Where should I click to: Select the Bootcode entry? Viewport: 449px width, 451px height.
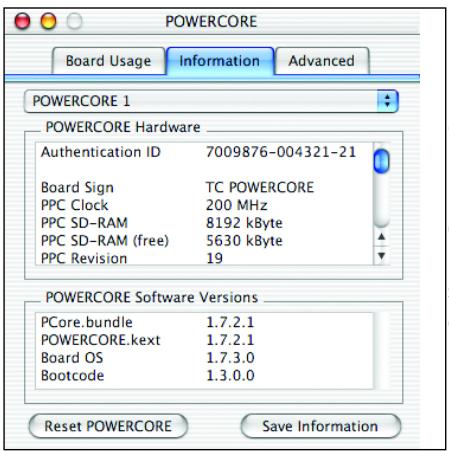(x=73, y=376)
